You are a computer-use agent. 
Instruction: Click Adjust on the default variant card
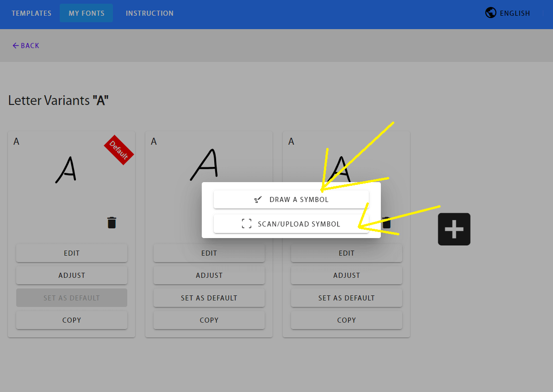[72, 276]
